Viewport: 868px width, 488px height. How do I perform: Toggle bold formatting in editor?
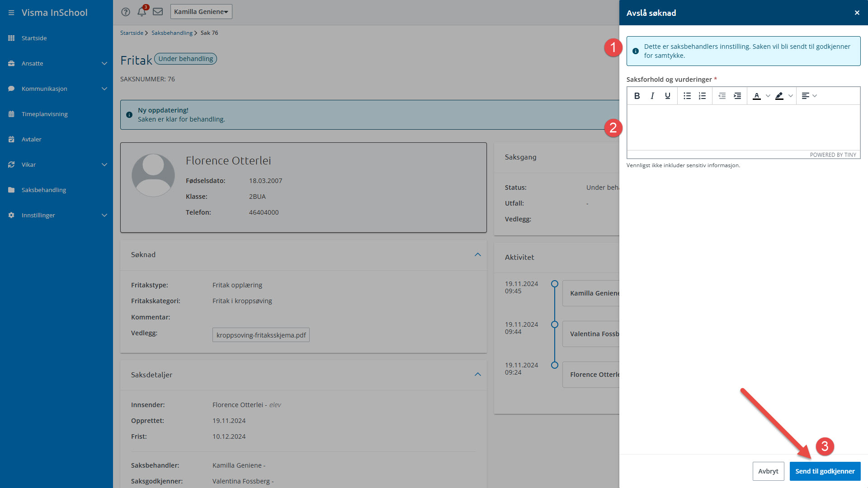637,96
